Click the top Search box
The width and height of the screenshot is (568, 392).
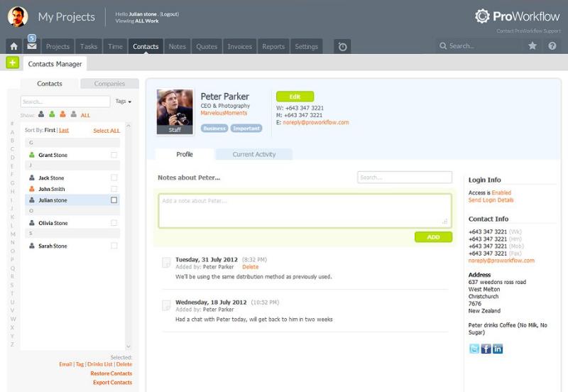pos(478,46)
